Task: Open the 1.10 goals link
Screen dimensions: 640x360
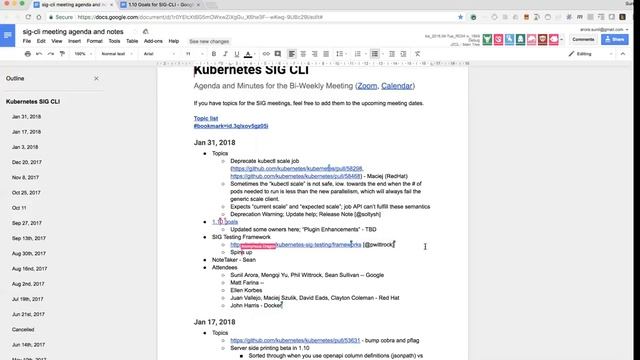Action: click(x=225, y=222)
